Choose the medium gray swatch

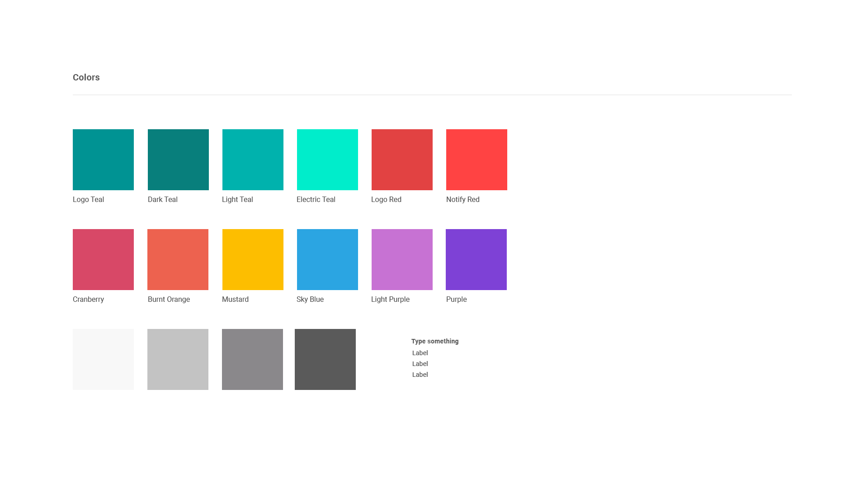(252, 359)
